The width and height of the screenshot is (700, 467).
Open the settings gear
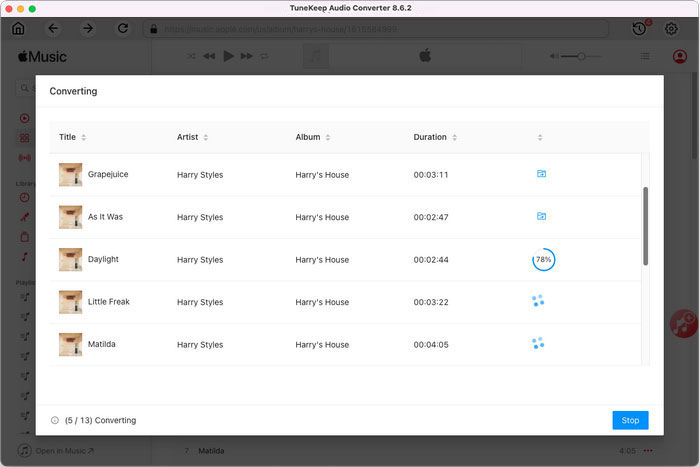click(x=671, y=29)
